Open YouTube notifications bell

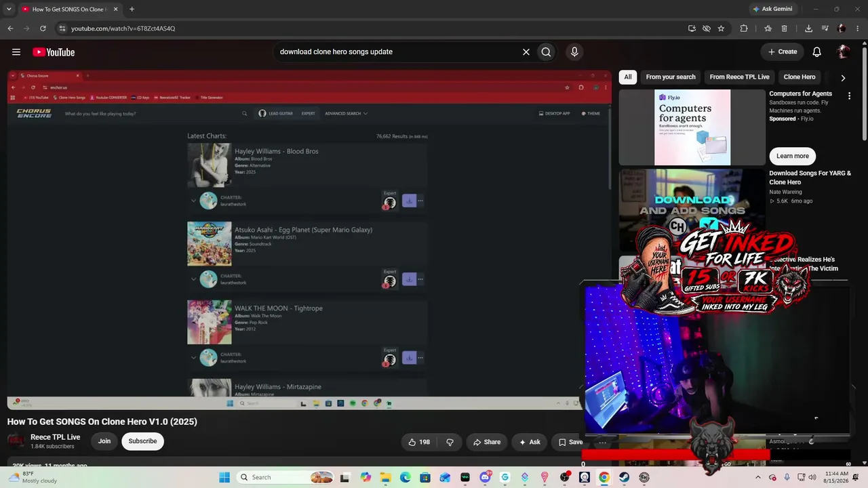coord(817,52)
